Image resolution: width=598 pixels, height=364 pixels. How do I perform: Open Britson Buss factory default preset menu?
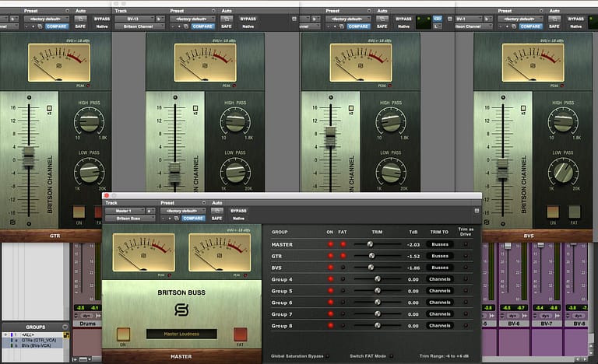click(182, 211)
